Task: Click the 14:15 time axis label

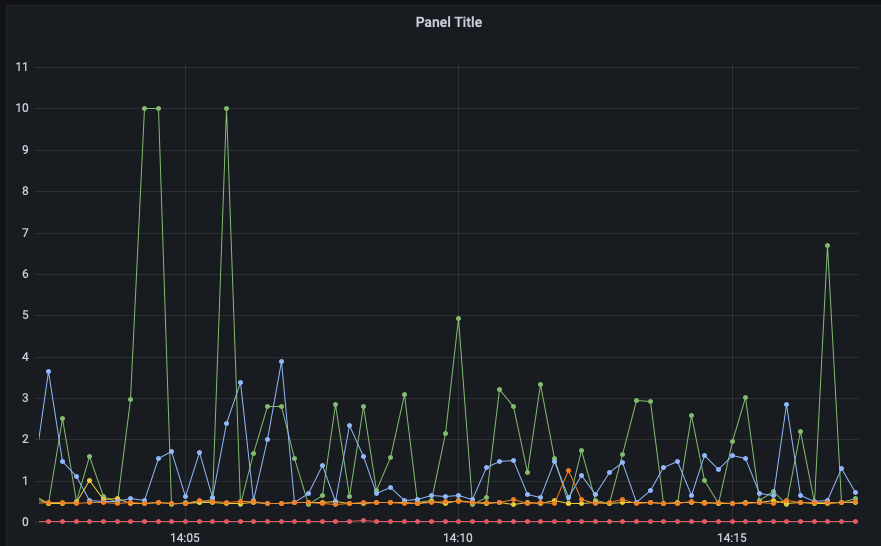Action: coord(732,538)
